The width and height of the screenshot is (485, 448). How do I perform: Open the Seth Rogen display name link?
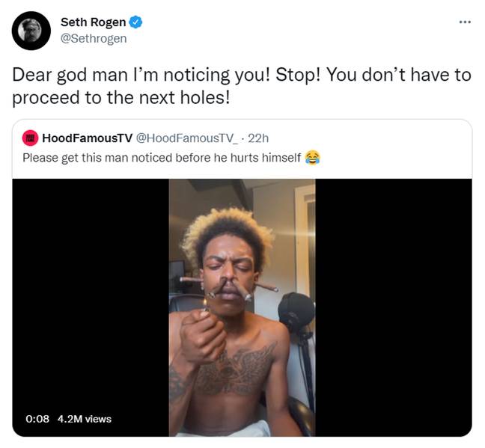point(93,22)
